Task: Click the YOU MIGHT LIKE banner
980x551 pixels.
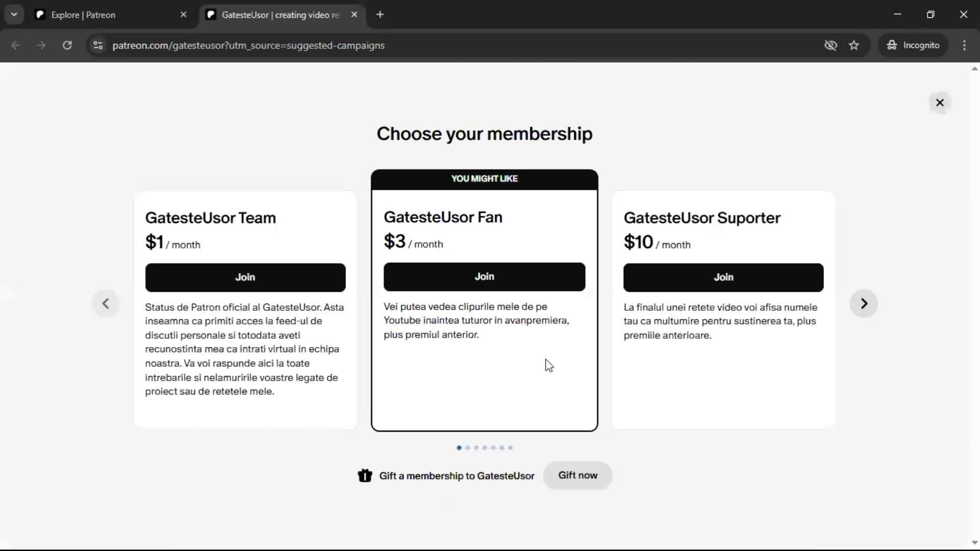Action: (x=484, y=179)
